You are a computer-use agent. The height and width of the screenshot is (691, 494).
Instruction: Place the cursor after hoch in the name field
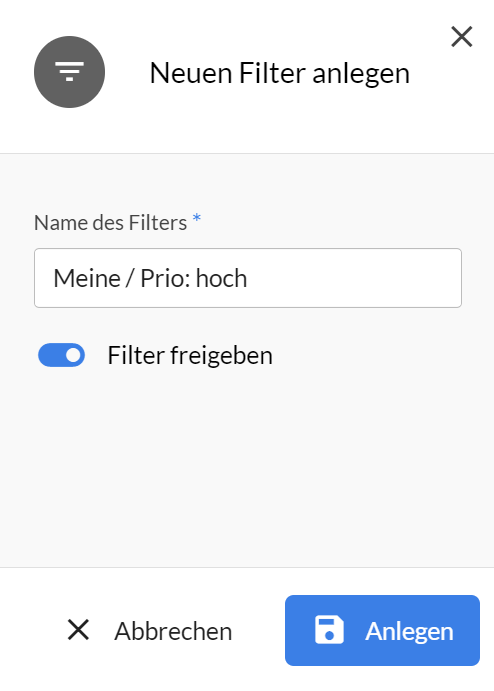pyautogui.click(x=249, y=278)
